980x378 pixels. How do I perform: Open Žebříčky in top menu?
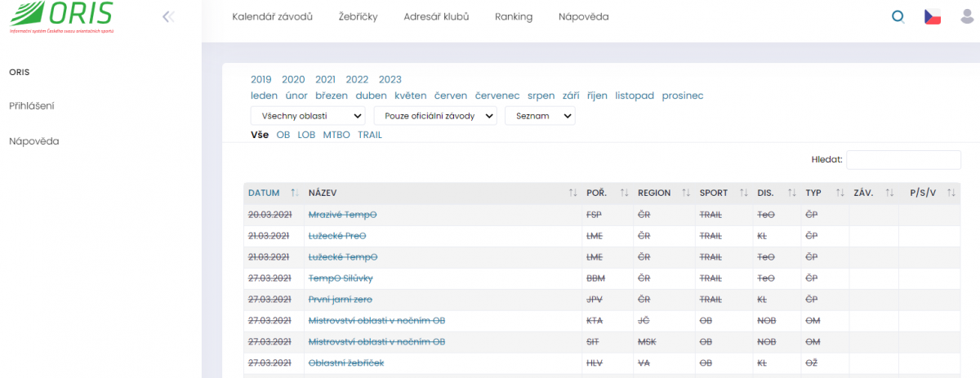point(358,16)
